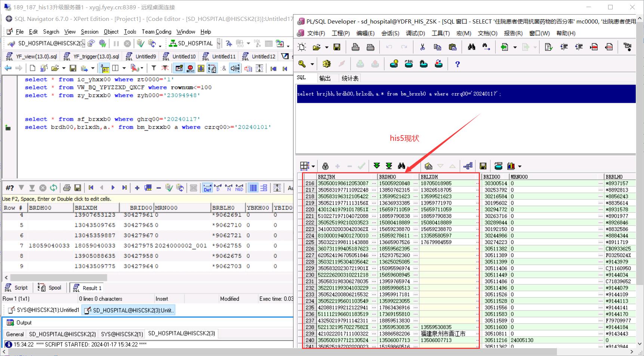Click the binoculars Find icon in PL/SQL toolbar
644x356 pixels.
(x=471, y=47)
